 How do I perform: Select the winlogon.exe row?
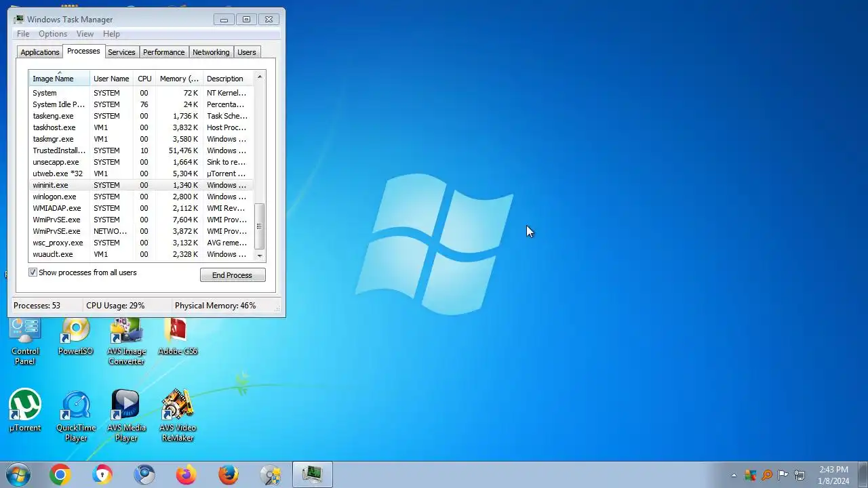[141, 197]
